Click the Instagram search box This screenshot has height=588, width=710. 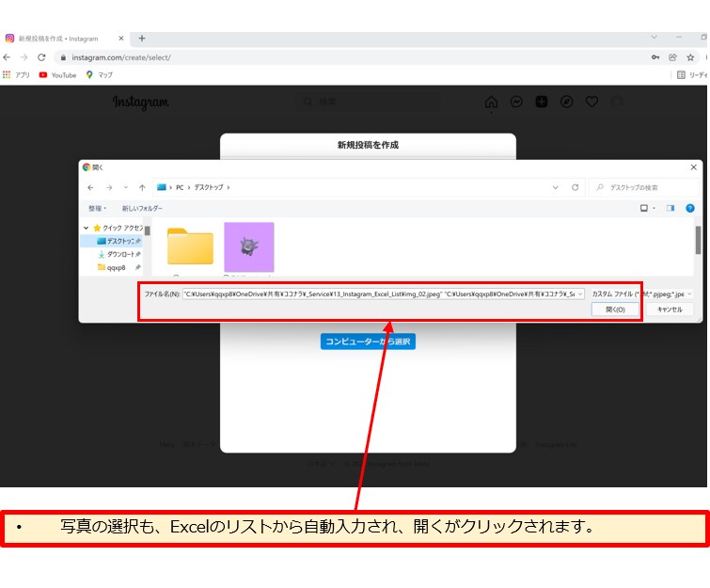click(369, 102)
